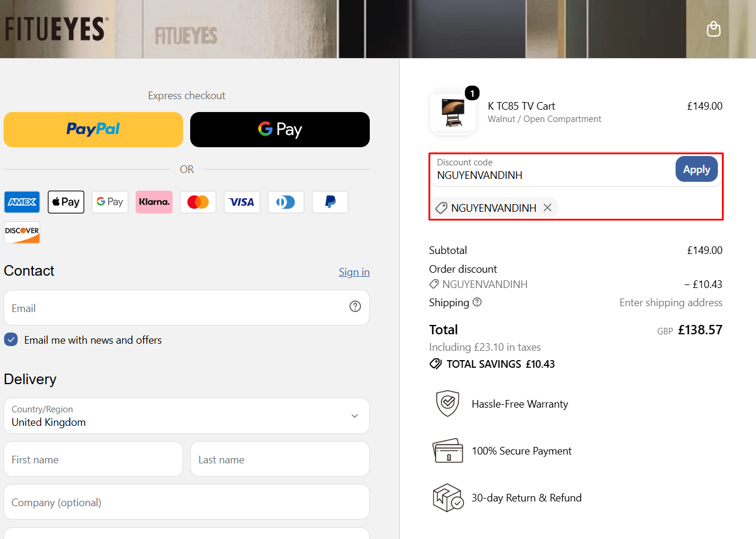
Task: Select the Discover payment icon
Action: click(x=22, y=232)
